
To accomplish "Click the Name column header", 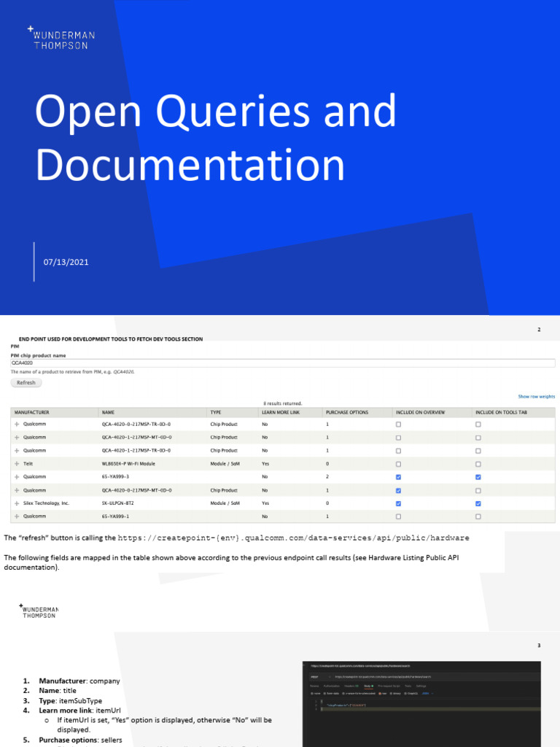I will [x=108, y=413].
